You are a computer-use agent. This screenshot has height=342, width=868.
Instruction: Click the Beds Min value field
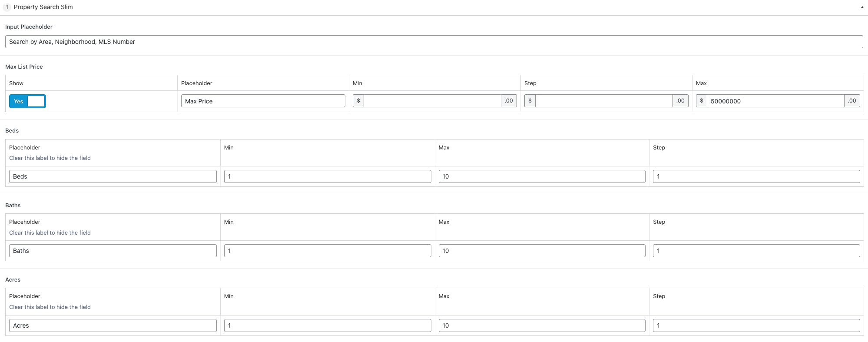[x=328, y=176]
